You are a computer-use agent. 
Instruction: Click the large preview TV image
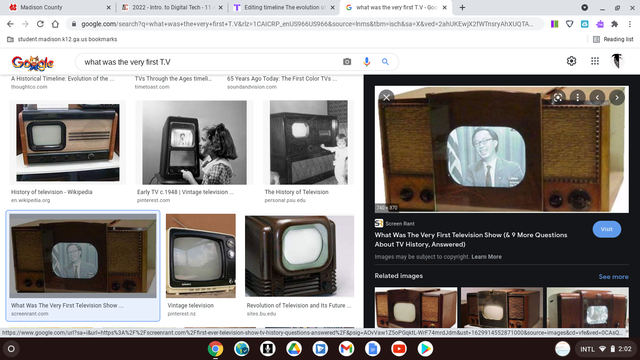click(x=502, y=149)
